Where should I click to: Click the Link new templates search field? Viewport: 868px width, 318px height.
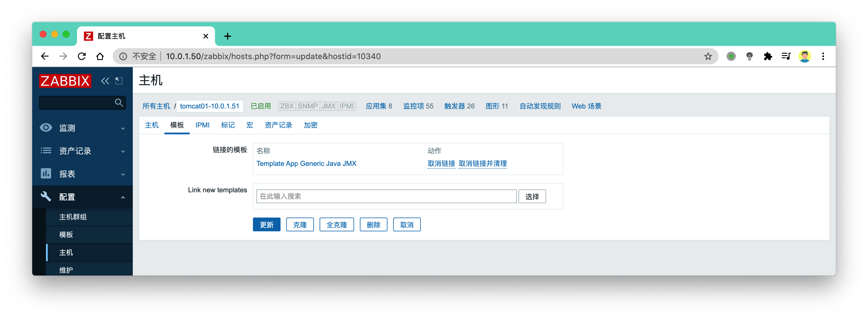[386, 196]
